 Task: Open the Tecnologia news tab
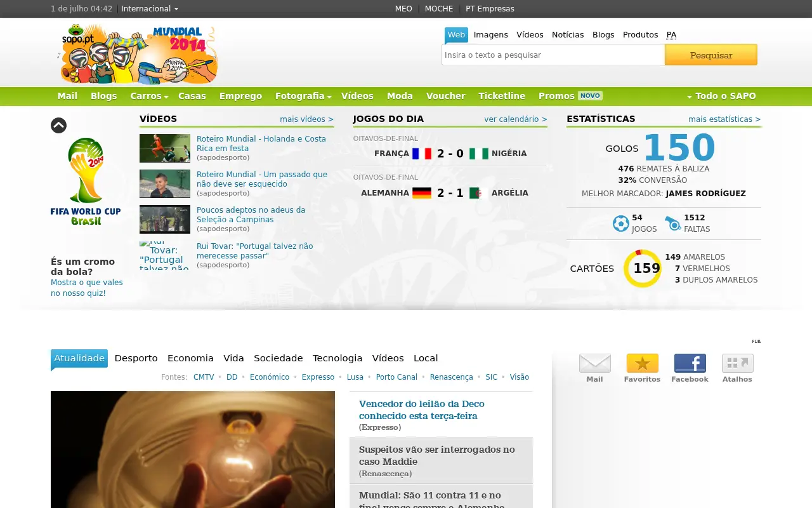click(337, 358)
